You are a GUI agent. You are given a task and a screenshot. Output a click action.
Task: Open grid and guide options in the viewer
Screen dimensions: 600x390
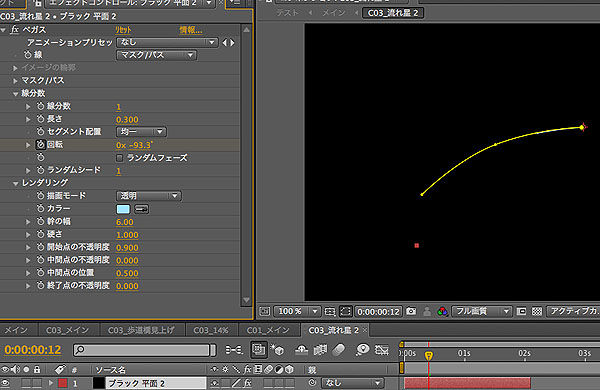(x=329, y=312)
